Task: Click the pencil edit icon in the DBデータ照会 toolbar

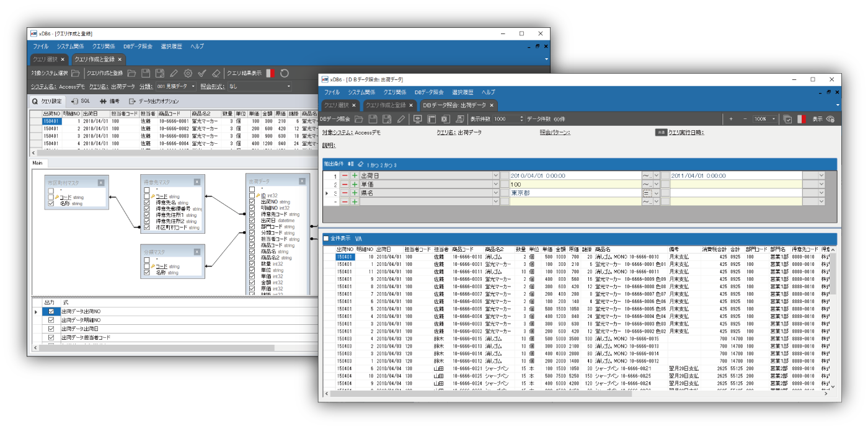Action: tap(401, 119)
